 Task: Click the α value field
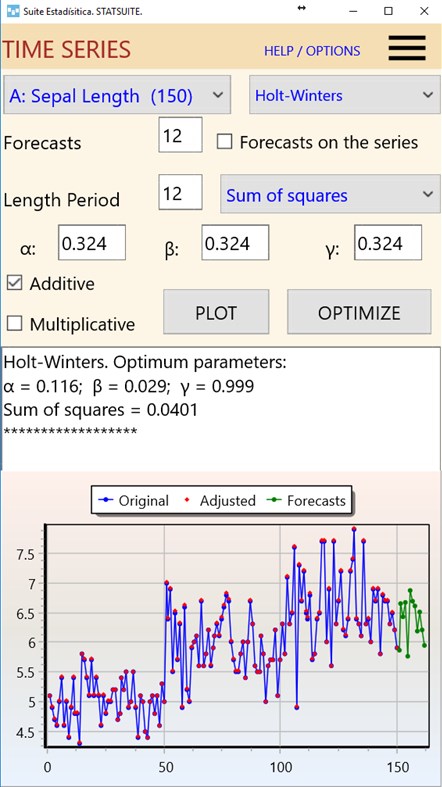[92, 242]
